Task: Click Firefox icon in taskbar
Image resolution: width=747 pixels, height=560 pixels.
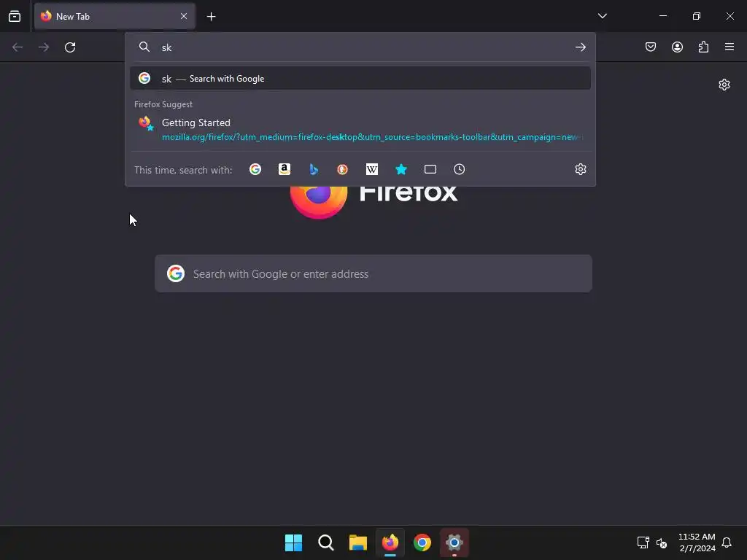Action: point(390,542)
